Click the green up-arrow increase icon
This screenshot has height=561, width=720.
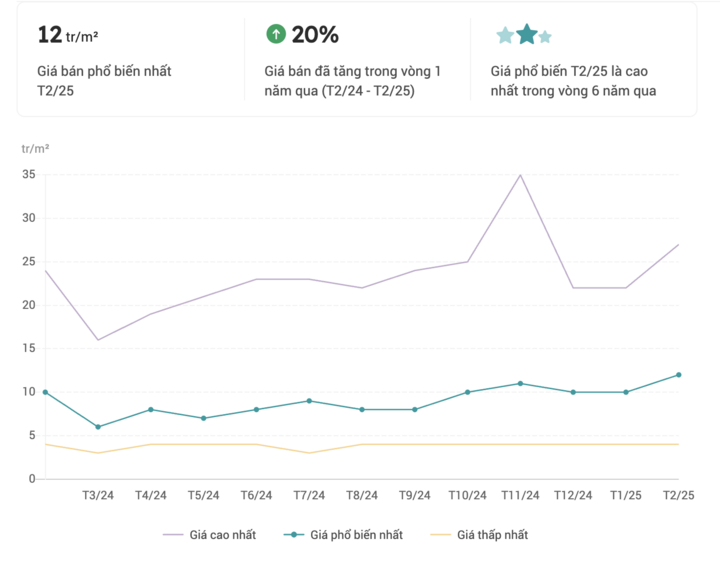pyautogui.click(x=276, y=34)
